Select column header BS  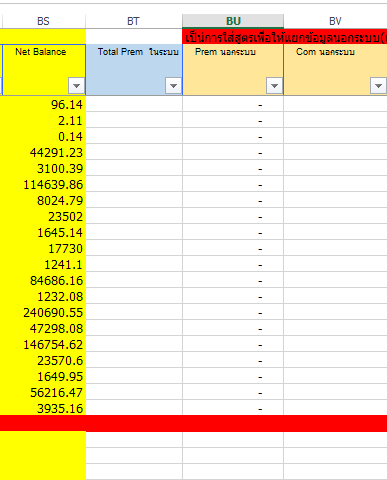coord(44,21)
